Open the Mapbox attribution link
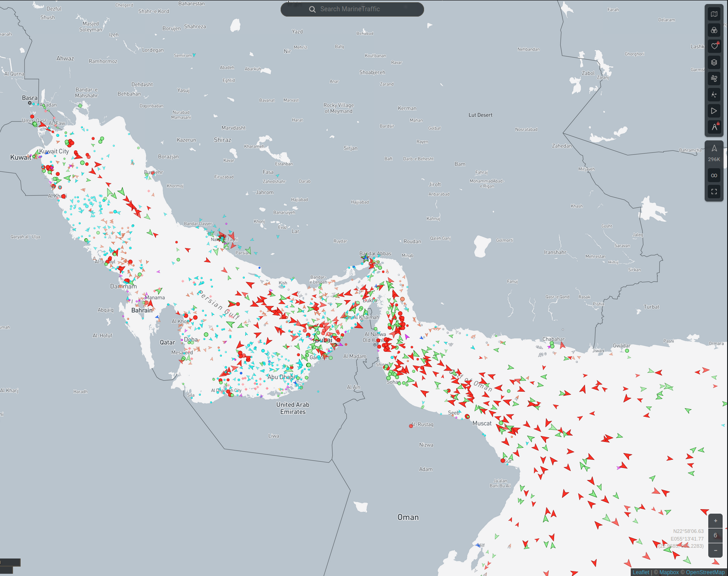Screen dimensions: 728x576 point(669,572)
